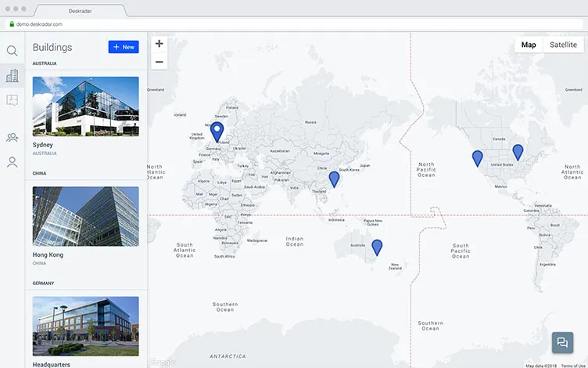Zoom in the map with plus
The height and width of the screenshot is (368, 588).
[159, 44]
